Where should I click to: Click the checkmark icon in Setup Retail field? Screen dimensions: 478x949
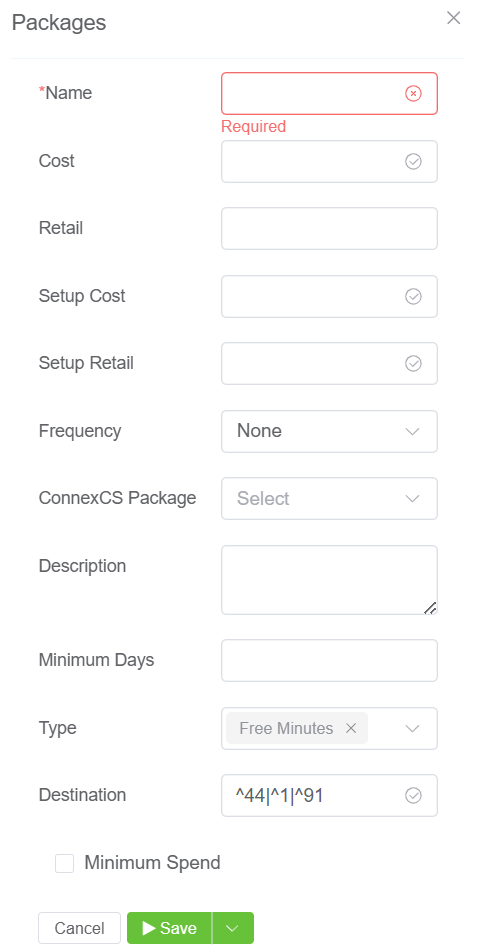coord(413,364)
